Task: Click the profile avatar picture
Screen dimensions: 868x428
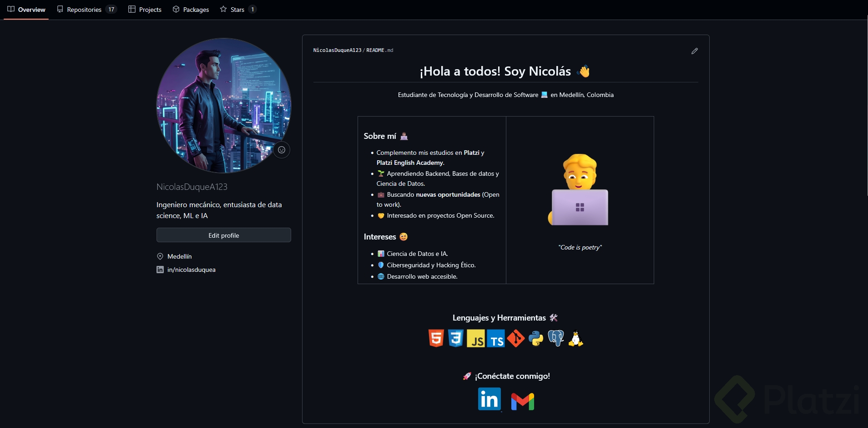Action: click(223, 106)
